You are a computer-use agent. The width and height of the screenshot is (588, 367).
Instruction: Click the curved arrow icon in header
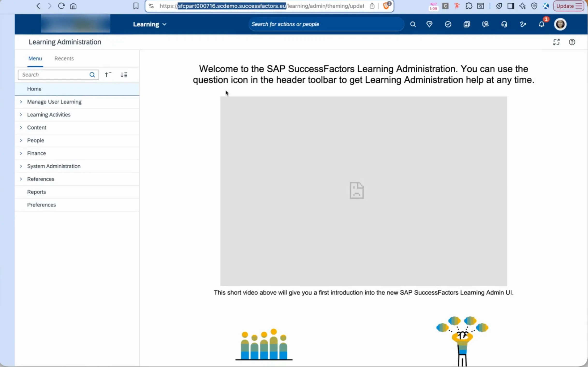pyautogui.click(x=523, y=24)
